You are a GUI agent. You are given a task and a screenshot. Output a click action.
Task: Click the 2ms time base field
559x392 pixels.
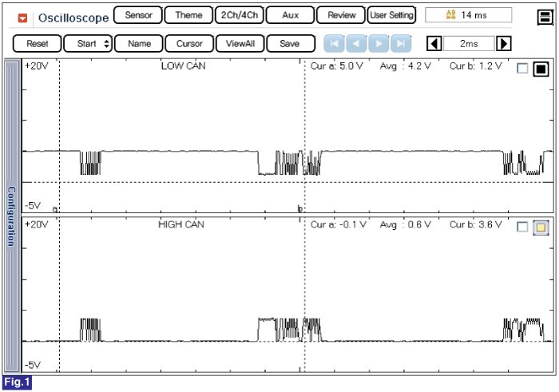(x=469, y=44)
